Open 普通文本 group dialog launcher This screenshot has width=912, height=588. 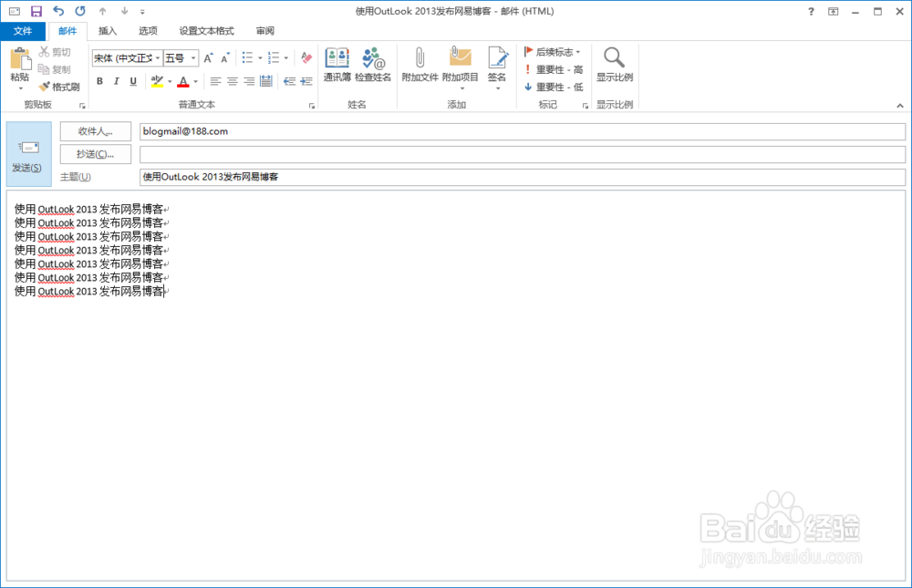(312, 106)
